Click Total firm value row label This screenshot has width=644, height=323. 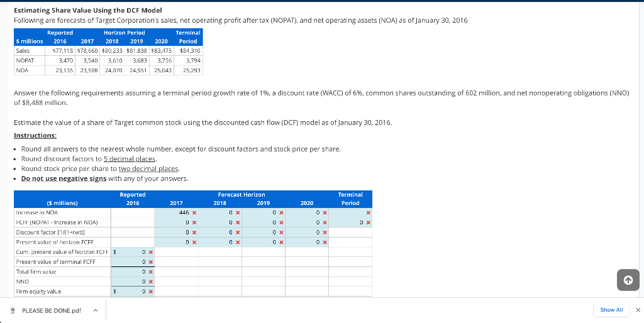(x=36, y=271)
